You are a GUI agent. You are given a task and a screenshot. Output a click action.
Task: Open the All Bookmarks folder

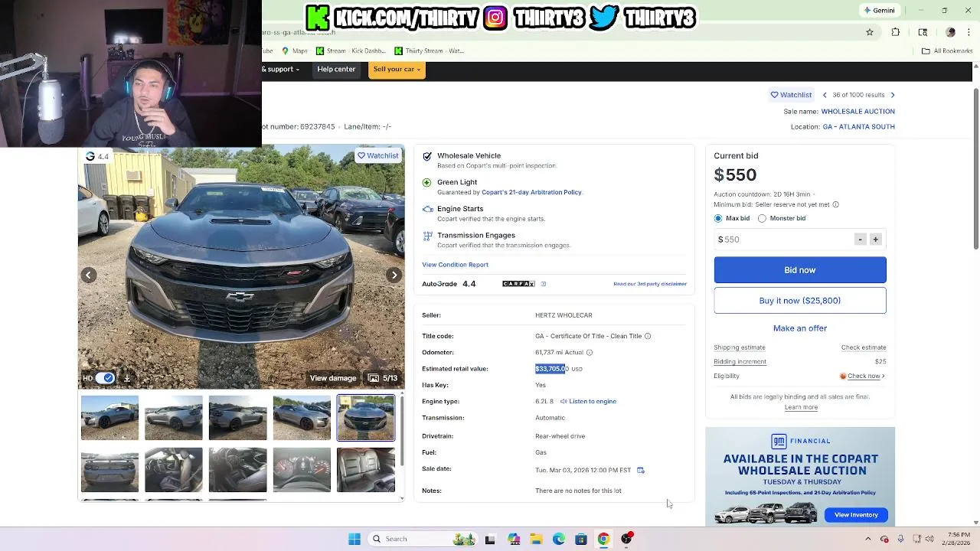coord(947,51)
